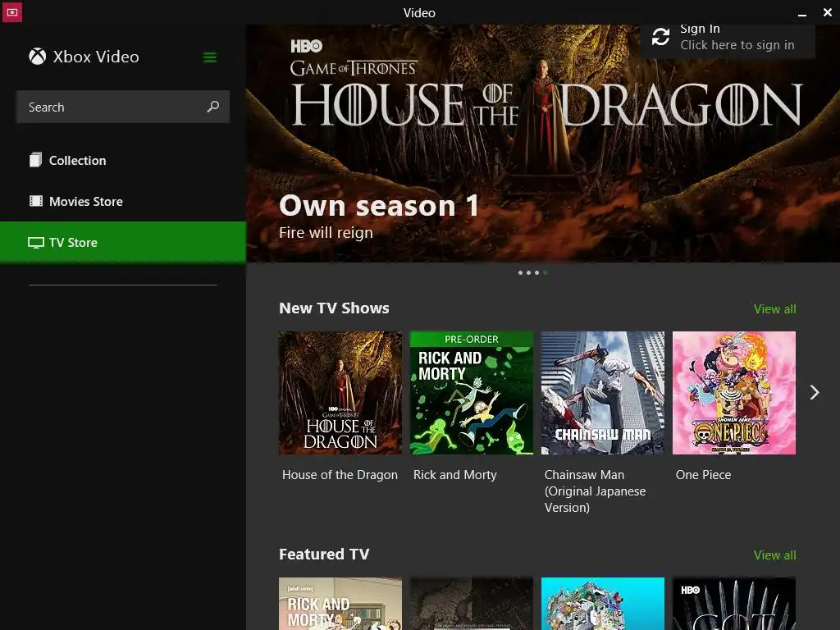Open One Piece poster thumbnail
This screenshot has height=630, width=840.
(x=734, y=393)
